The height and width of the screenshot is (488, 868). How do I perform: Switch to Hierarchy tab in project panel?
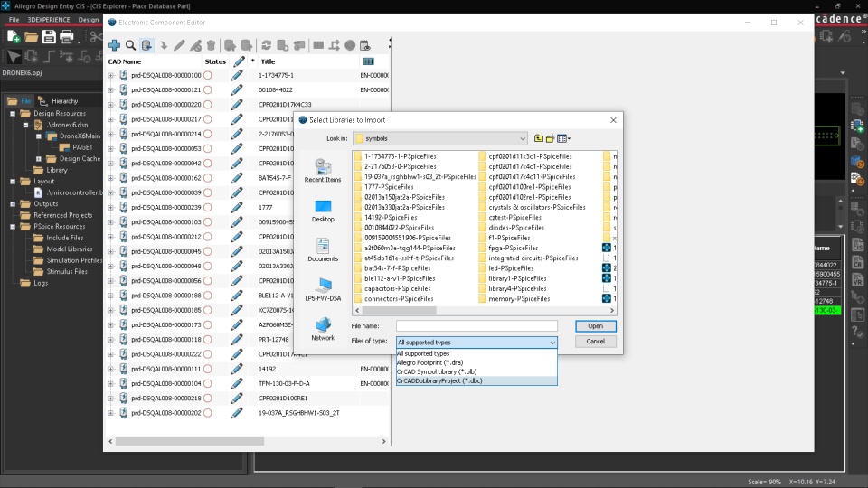tap(58, 100)
